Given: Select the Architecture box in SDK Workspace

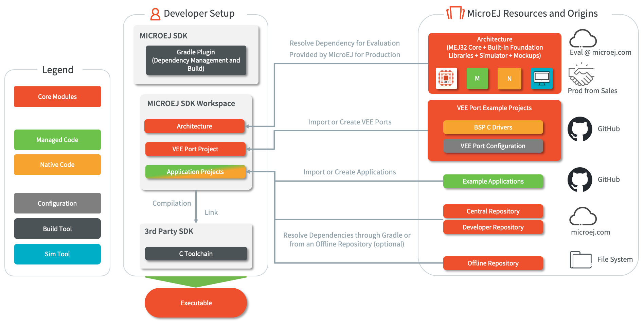Looking at the screenshot, I should (x=194, y=126).
